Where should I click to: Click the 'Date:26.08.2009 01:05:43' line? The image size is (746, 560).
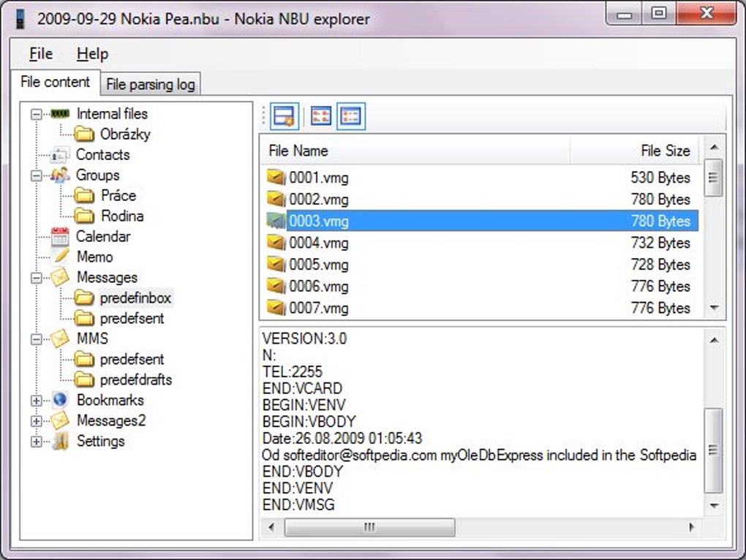click(x=342, y=439)
